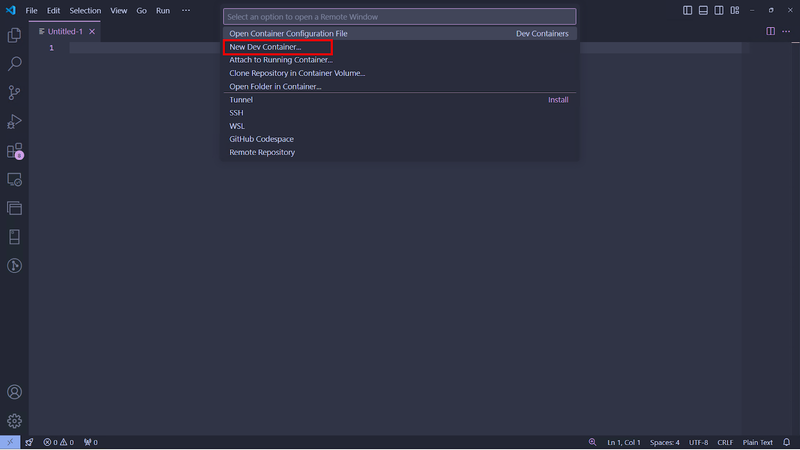Open the Extensions view icon
The width and height of the screenshot is (800, 450).
click(x=14, y=151)
